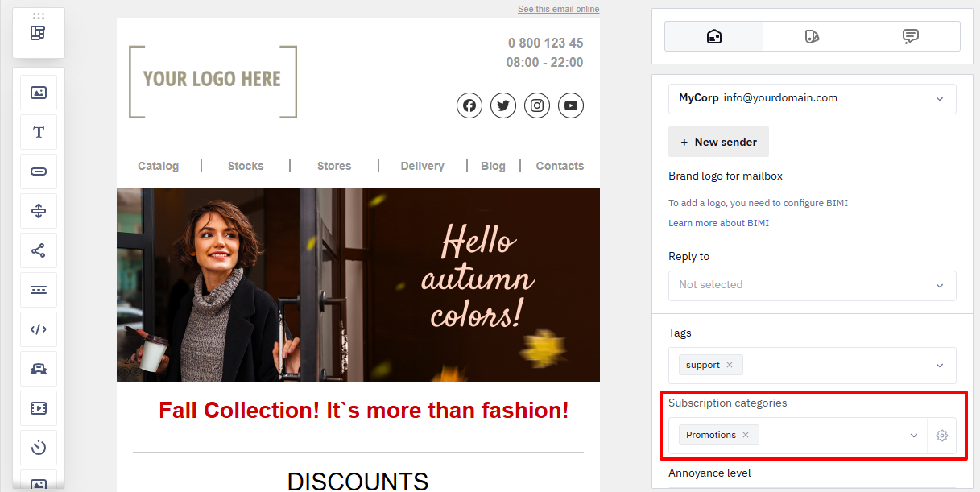
Task: Open subscription categories gear settings
Action: (942, 436)
